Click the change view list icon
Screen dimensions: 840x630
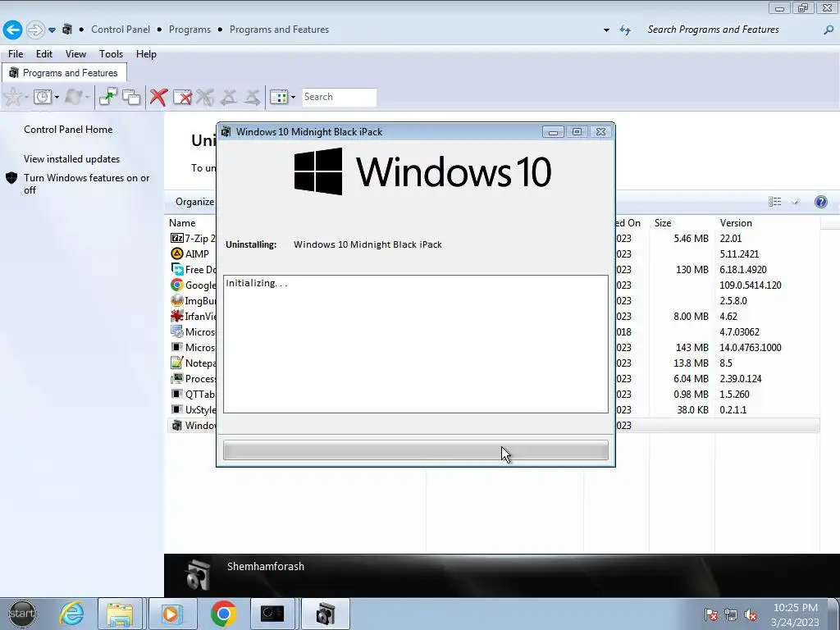(774, 202)
